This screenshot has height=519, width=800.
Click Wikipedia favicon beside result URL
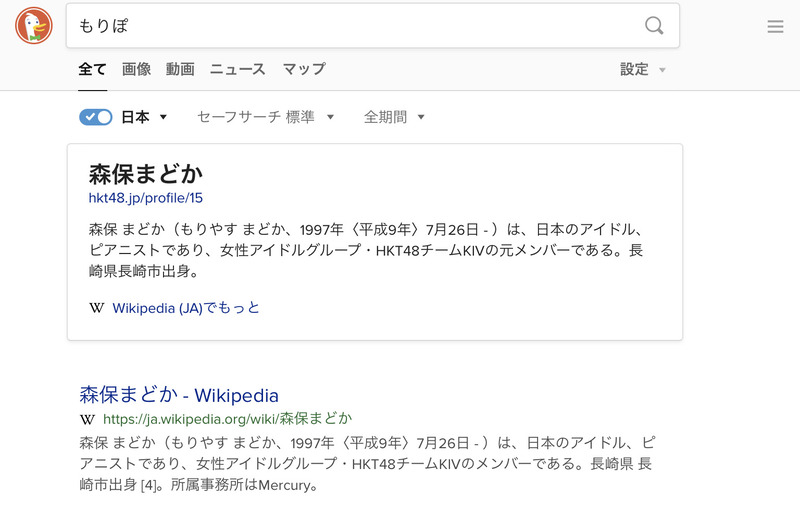pos(88,419)
